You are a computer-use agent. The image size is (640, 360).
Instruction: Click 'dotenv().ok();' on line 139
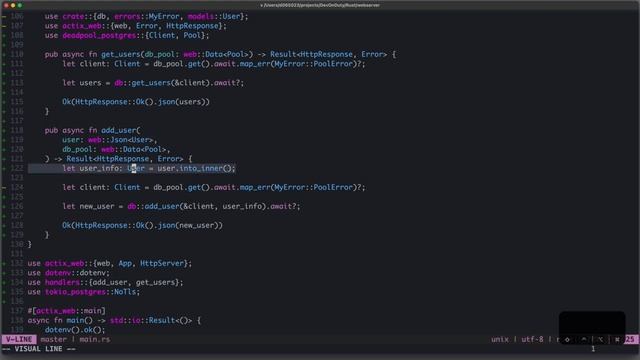pos(75,330)
